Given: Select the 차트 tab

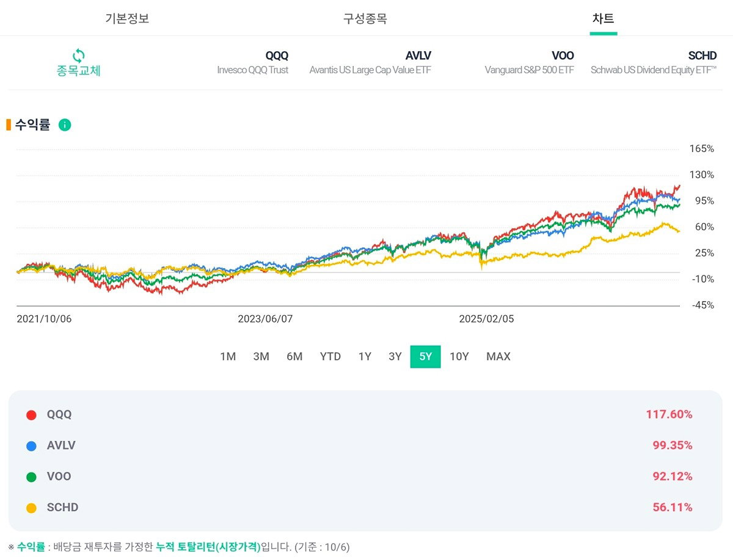Looking at the screenshot, I should [x=604, y=18].
